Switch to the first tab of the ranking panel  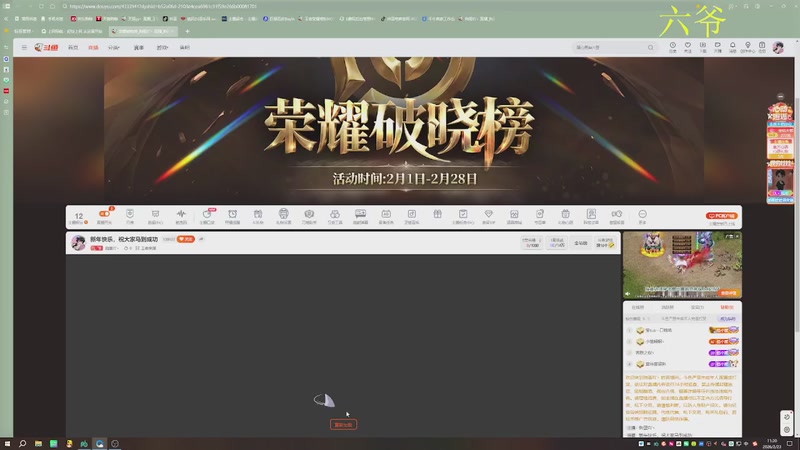coord(637,307)
